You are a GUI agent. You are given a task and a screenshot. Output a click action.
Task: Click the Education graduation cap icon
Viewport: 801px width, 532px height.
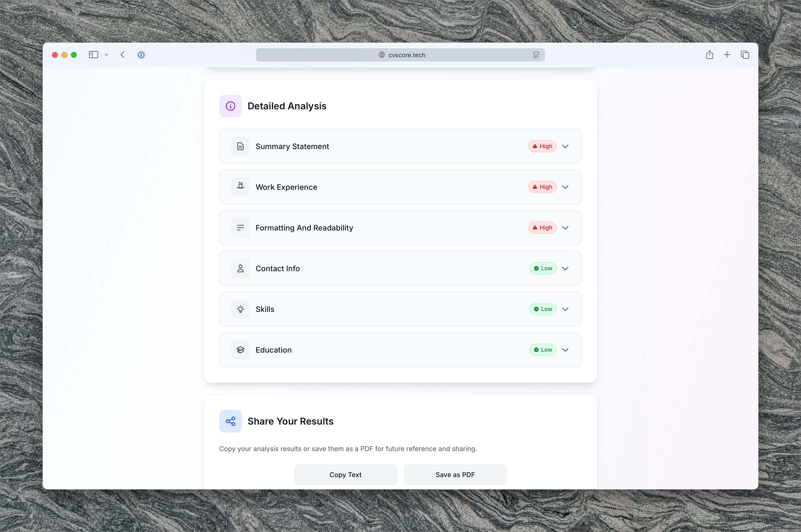tap(240, 350)
